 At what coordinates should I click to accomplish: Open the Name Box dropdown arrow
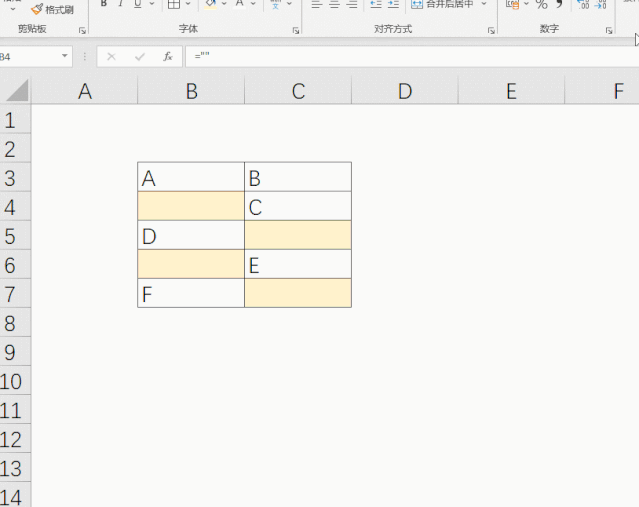click(64, 56)
